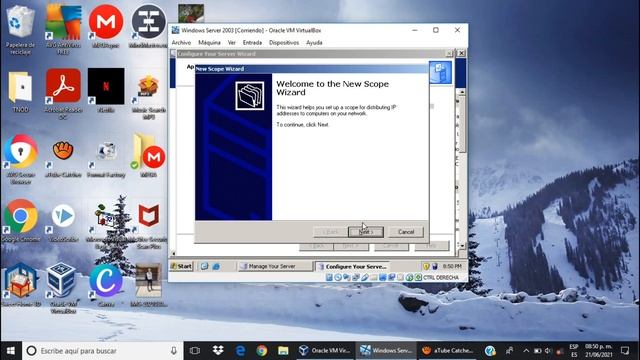The image size is (640, 360).
Task: Click guest tray security shield icon
Action: coord(426,266)
